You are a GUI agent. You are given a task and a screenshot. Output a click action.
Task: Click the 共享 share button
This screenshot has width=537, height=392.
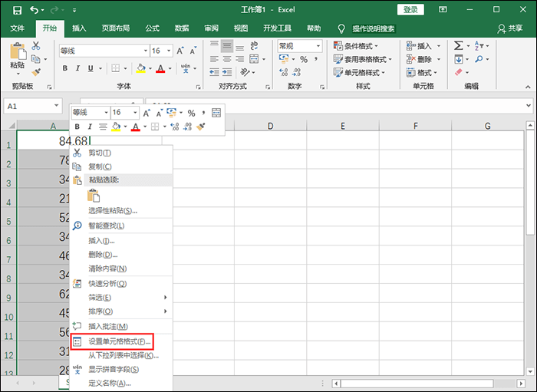510,28
